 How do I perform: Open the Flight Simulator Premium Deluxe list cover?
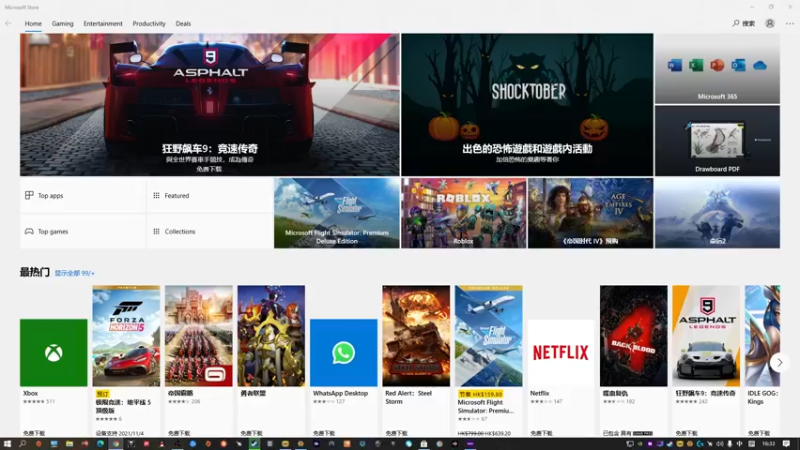(x=488, y=336)
